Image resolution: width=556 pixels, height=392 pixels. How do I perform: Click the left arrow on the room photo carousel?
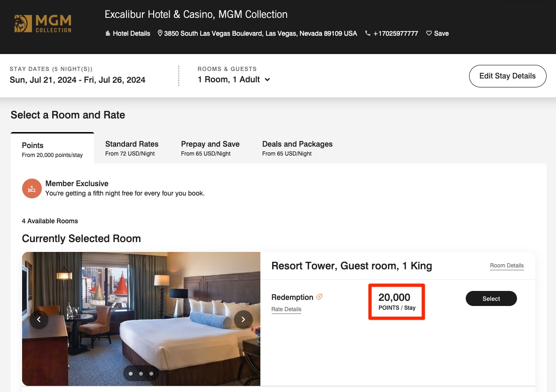[39, 319]
